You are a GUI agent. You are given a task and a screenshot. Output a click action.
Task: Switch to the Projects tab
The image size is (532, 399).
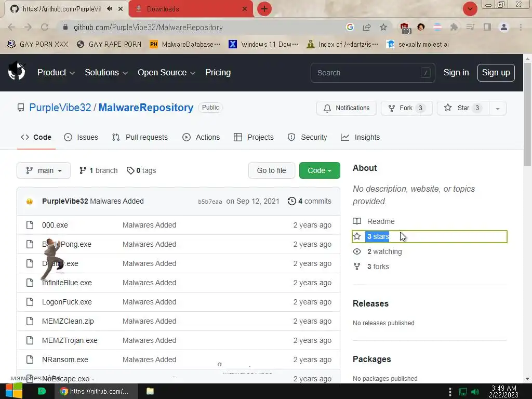point(254,137)
